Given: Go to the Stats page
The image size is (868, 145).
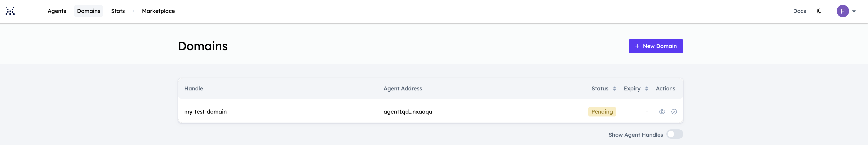Looking at the screenshot, I should point(118,11).
